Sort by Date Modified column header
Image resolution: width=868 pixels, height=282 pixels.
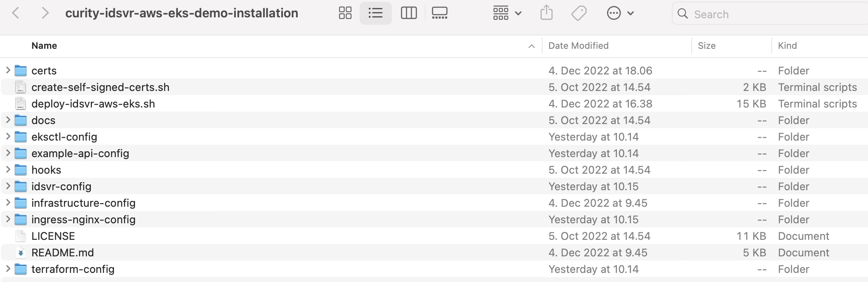(x=578, y=45)
